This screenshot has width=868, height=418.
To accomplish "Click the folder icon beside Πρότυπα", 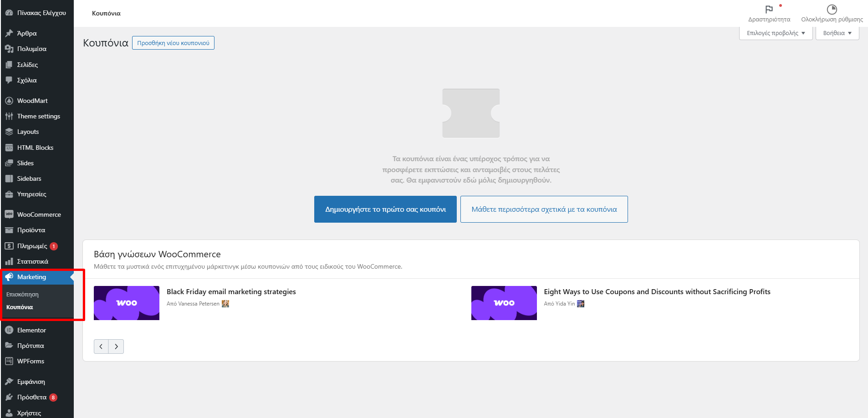I will (9, 346).
